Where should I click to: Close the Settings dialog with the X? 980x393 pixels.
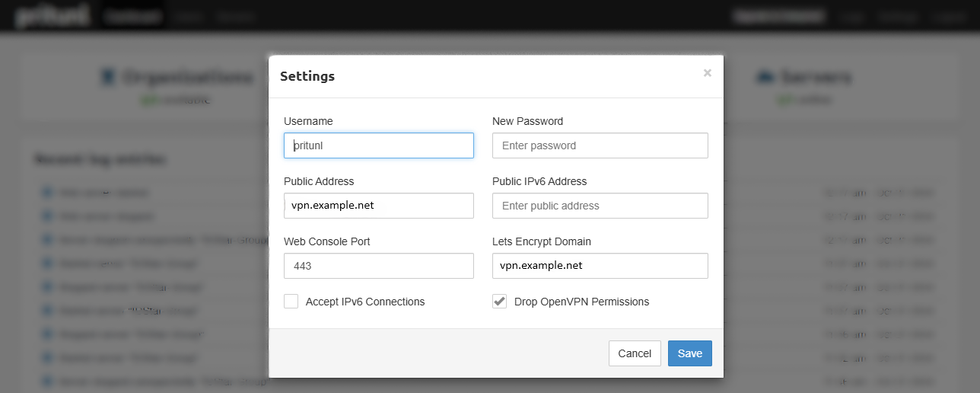click(708, 73)
